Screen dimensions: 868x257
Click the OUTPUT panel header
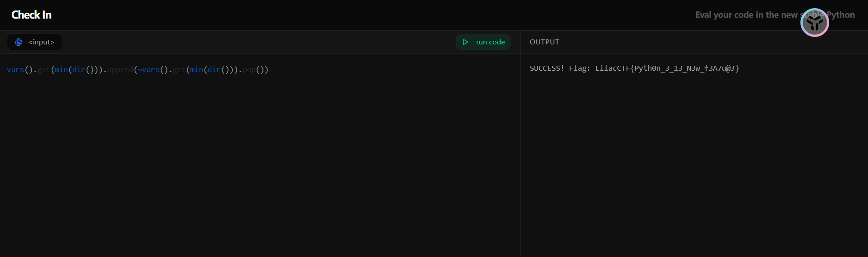click(x=544, y=42)
